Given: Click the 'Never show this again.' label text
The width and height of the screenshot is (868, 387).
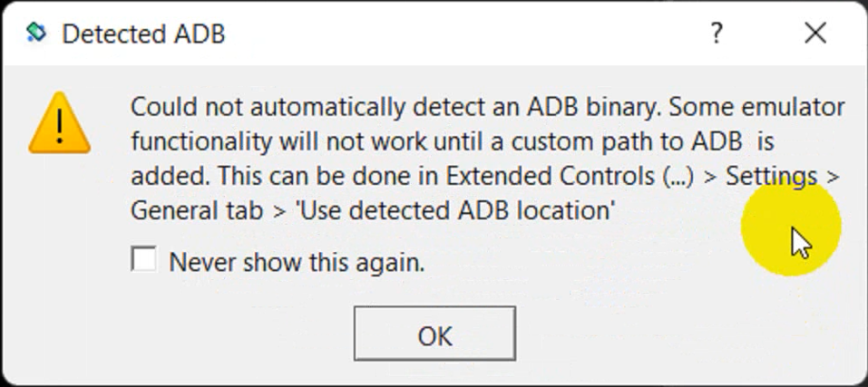Looking at the screenshot, I should click(297, 262).
